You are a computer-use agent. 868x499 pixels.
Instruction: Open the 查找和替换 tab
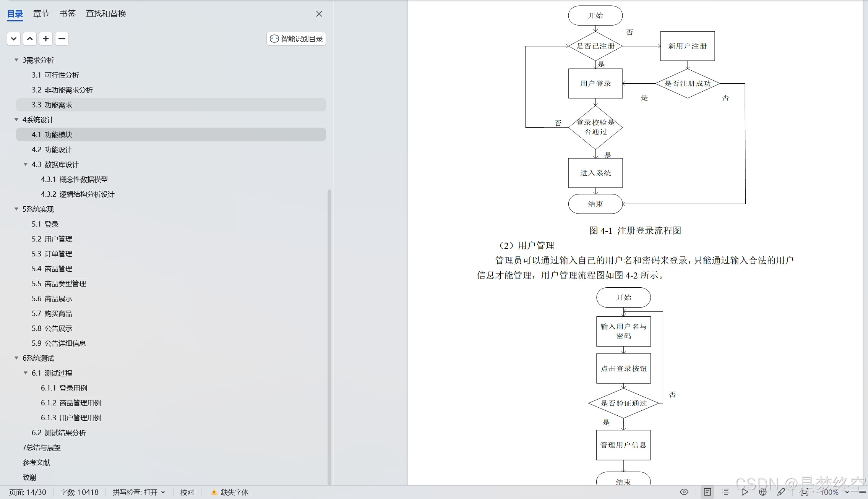pyautogui.click(x=106, y=14)
